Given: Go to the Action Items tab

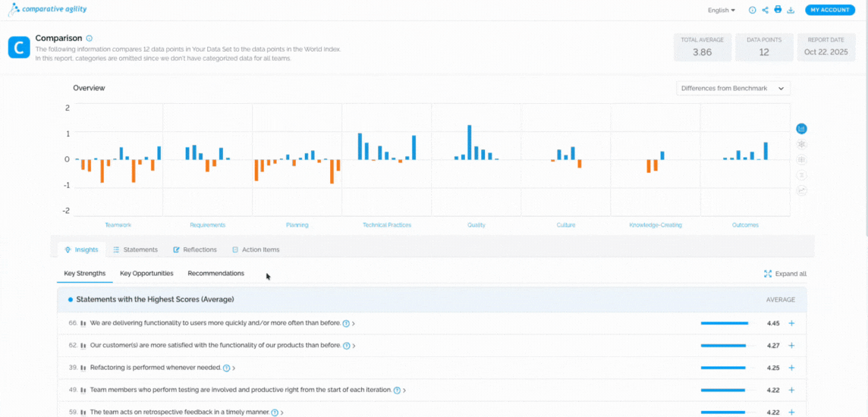Looking at the screenshot, I should (256, 249).
